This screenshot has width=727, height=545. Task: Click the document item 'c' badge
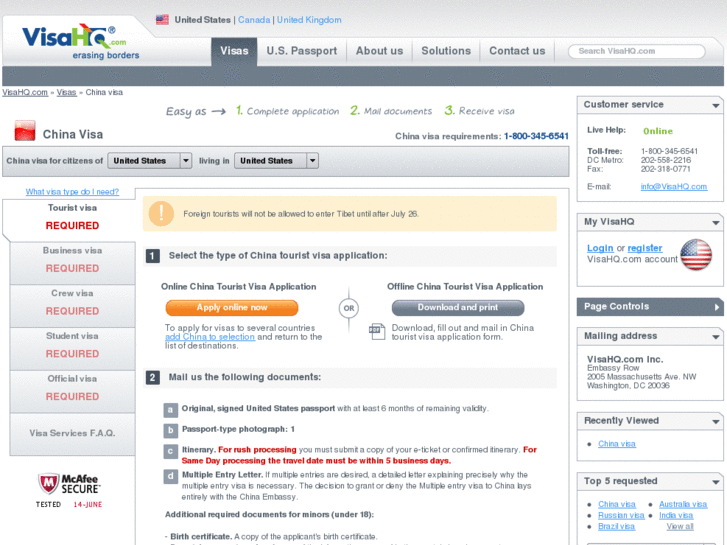[171, 451]
